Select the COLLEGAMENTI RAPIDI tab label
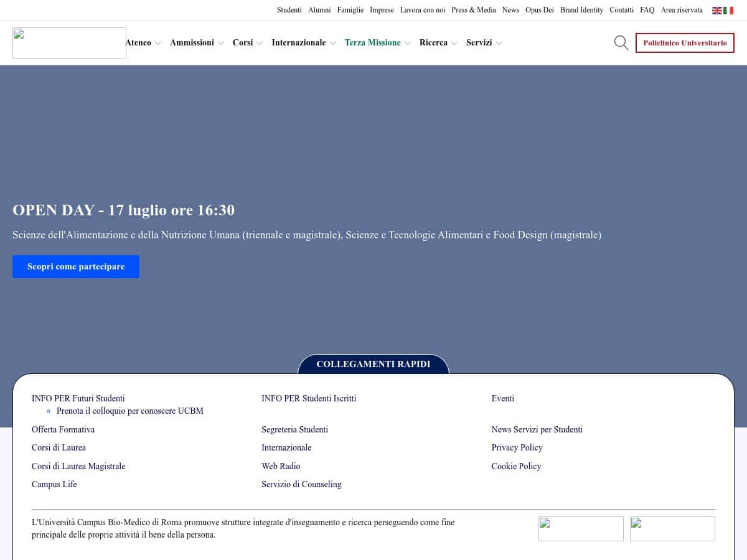The image size is (747, 560). tap(374, 364)
